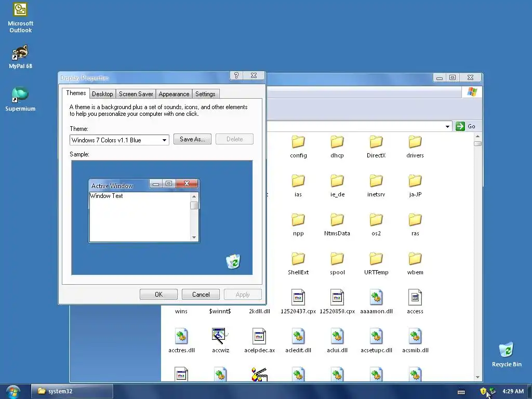Select the acsetupc.dll file
Screen dimensions: 532x399
point(376,341)
